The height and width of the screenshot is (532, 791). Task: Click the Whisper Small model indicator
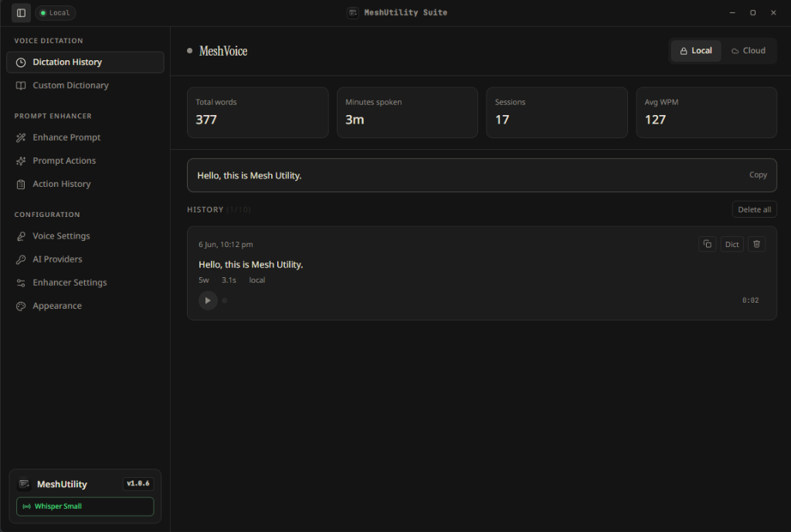(x=85, y=507)
